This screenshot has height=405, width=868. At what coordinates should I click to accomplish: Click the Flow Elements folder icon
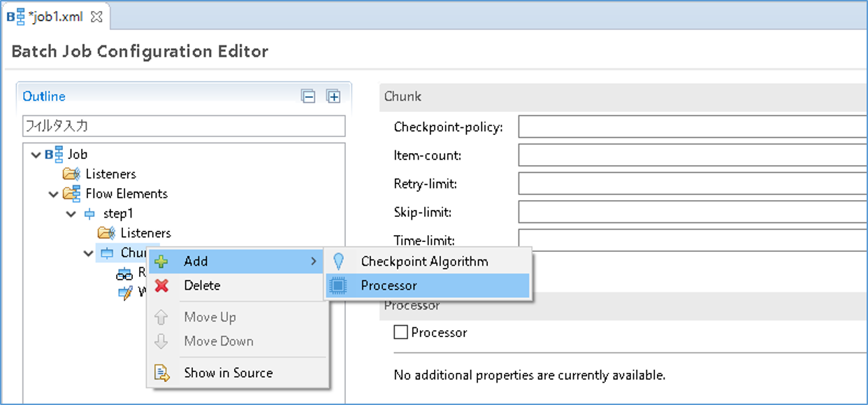point(72,194)
